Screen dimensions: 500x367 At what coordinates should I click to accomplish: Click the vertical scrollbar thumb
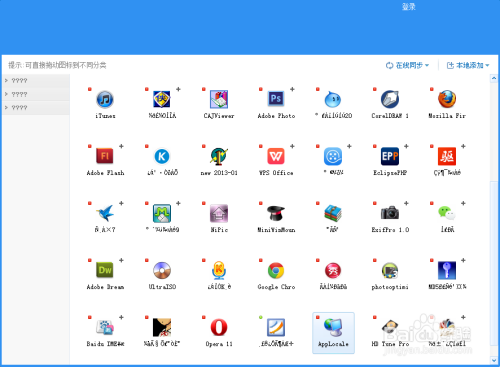pos(494,263)
